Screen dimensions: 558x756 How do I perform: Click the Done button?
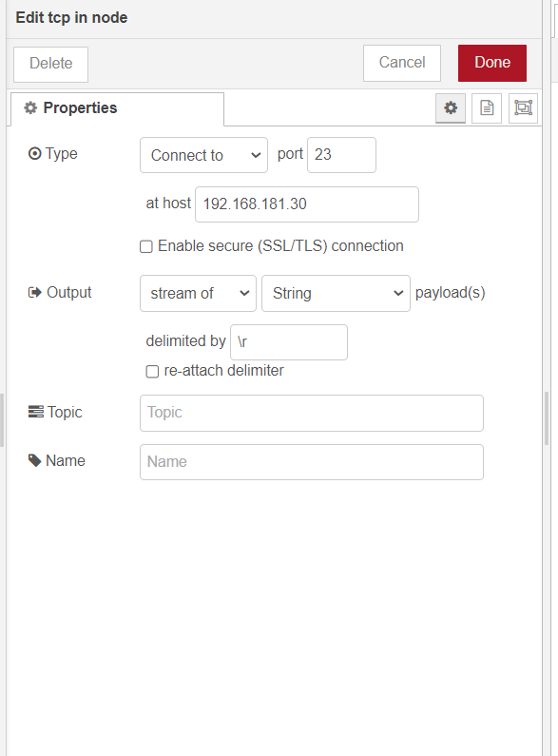pyautogui.click(x=492, y=63)
